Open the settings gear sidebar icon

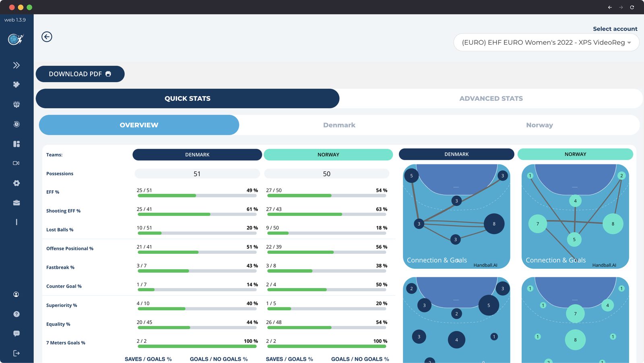17,183
